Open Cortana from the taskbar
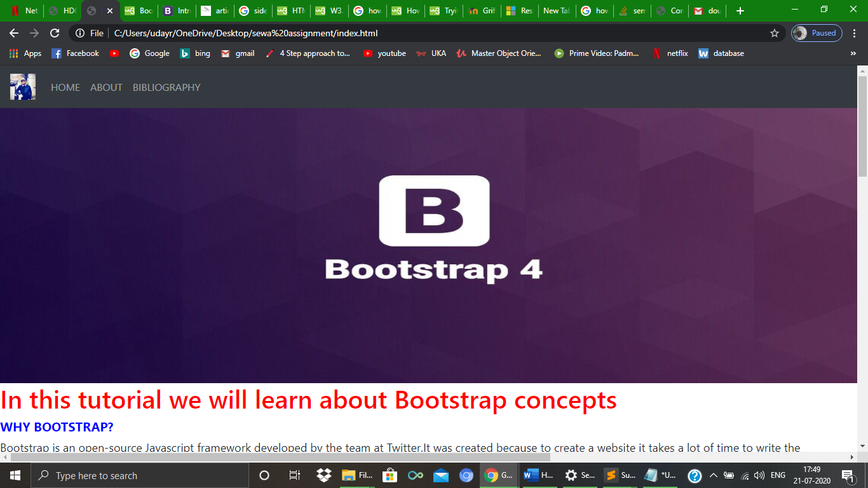The width and height of the screenshot is (868, 488). (264, 475)
